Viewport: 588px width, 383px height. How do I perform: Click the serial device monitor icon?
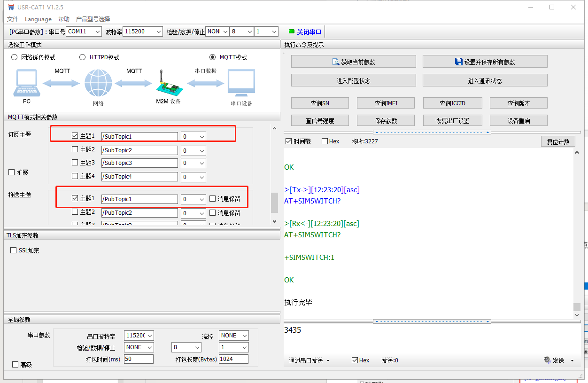click(241, 83)
